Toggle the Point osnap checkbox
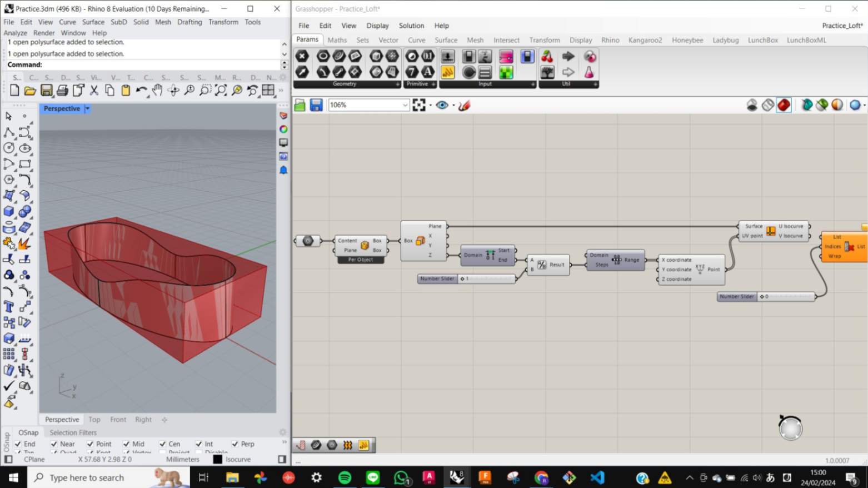Screen dimensions: 868x488 click(90, 444)
